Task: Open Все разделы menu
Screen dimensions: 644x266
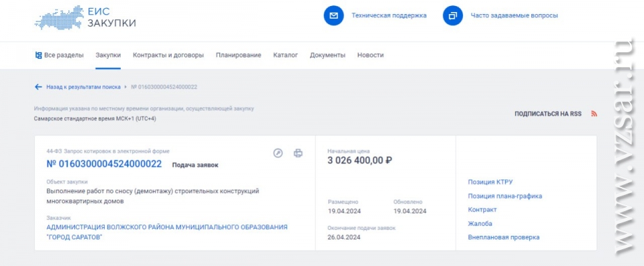Action: point(64,55)
